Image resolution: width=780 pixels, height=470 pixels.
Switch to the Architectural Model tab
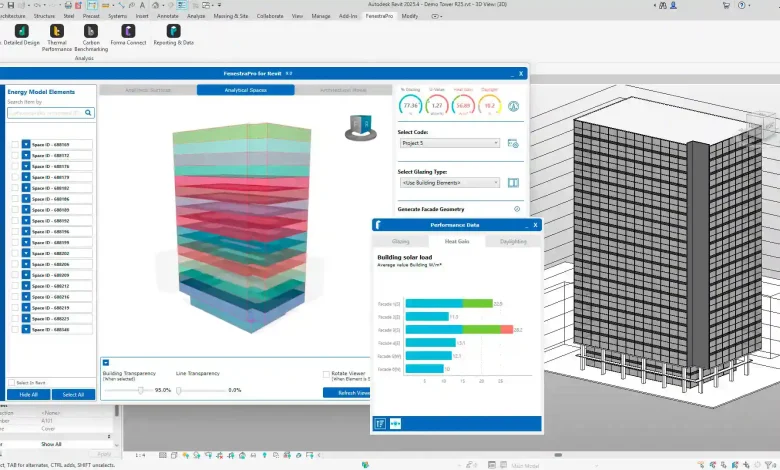click(x=343, y=90)
